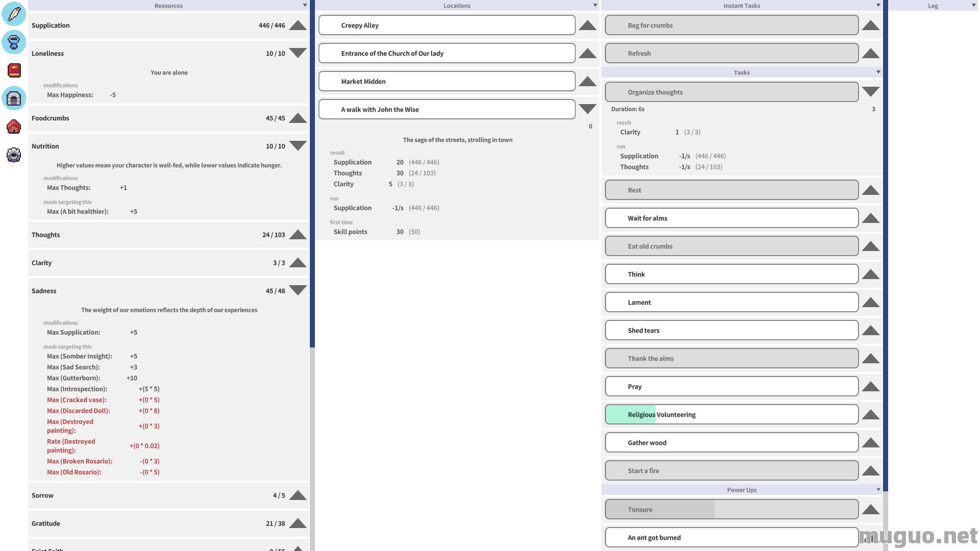The height and width of the screenshot is (551, 980).
Task: Open the feather quill sidebar icon
Action: click(14, 14)
